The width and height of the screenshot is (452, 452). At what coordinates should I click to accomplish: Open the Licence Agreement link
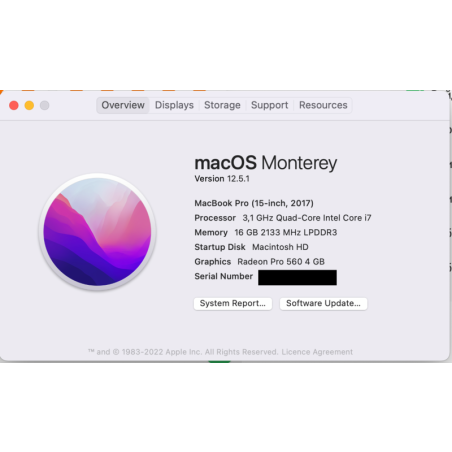317,352
